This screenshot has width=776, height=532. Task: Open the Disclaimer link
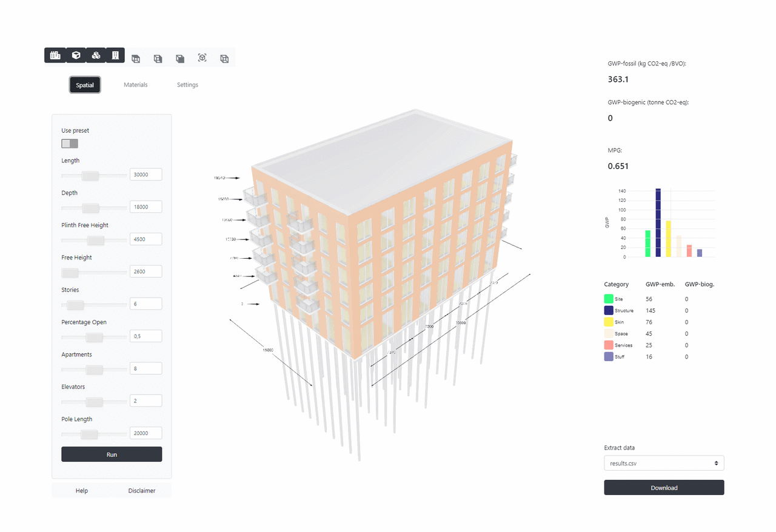point(142,491)
